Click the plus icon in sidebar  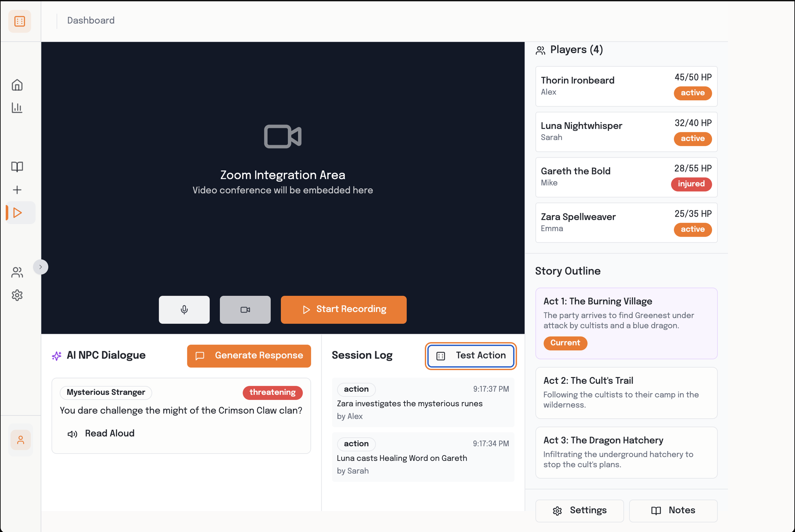[x=17, y=190]
